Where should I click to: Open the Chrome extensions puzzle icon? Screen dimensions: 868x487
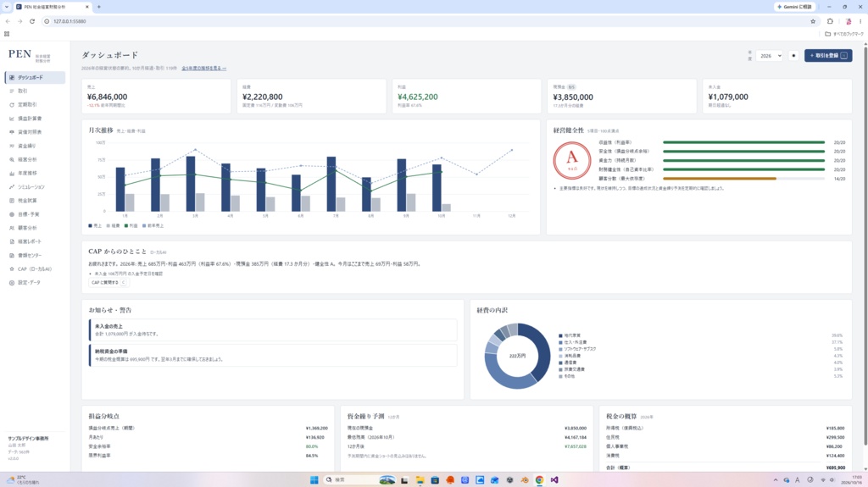(x=830, y=21)
